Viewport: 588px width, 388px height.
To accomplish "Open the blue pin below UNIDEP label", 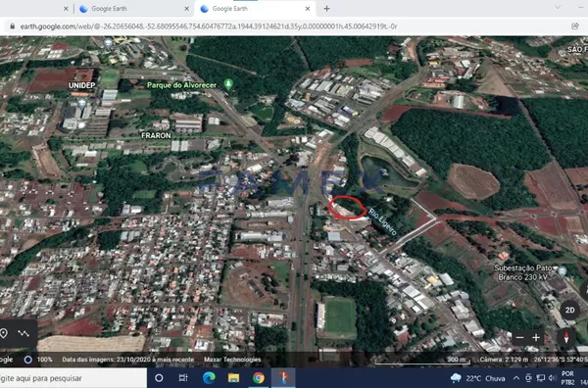I will coord(81,102).
